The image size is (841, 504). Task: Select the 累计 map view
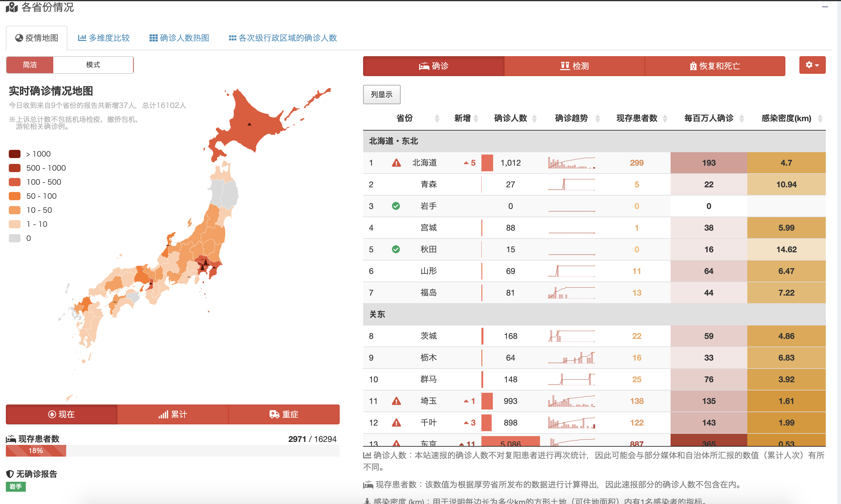(x=172, y=414)
